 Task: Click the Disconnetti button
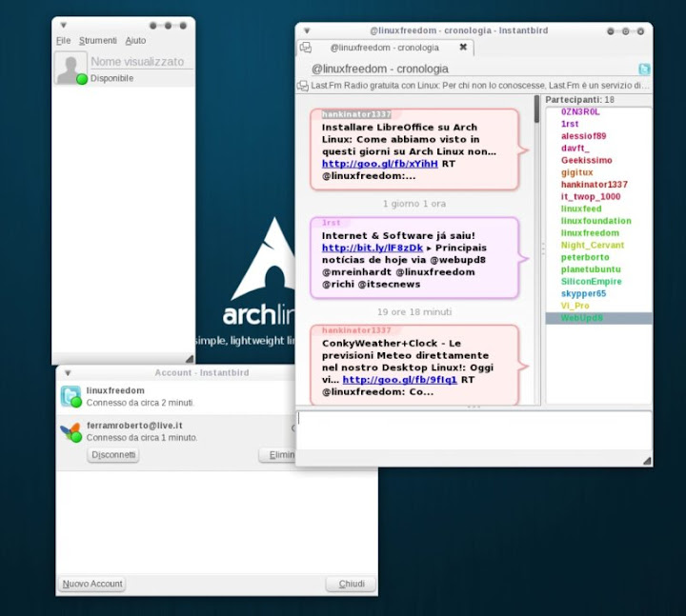(113, 455)
